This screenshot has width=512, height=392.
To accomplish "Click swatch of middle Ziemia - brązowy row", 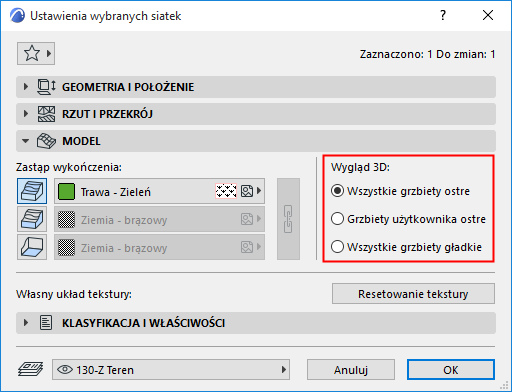I will tap(66, 220).
